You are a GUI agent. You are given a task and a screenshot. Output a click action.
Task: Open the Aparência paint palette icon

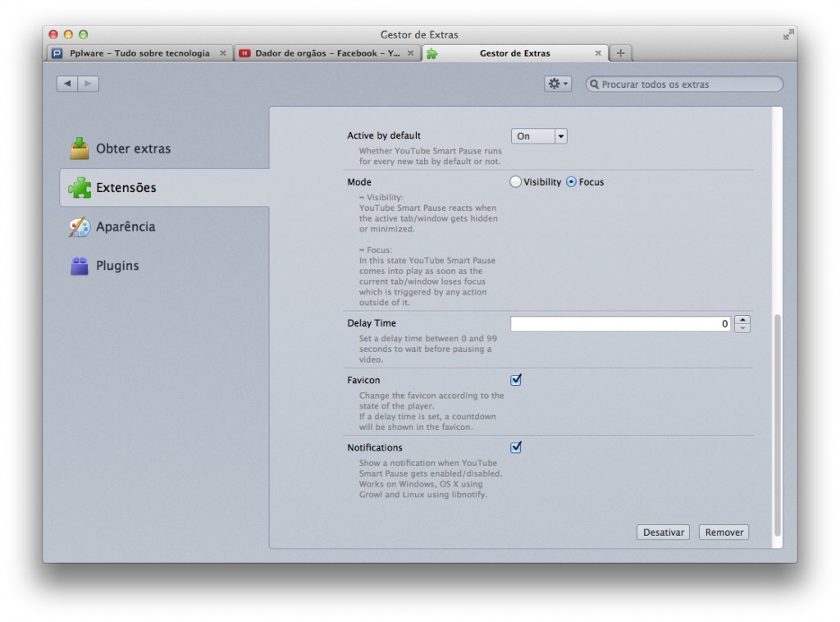[x=80, y=226]
